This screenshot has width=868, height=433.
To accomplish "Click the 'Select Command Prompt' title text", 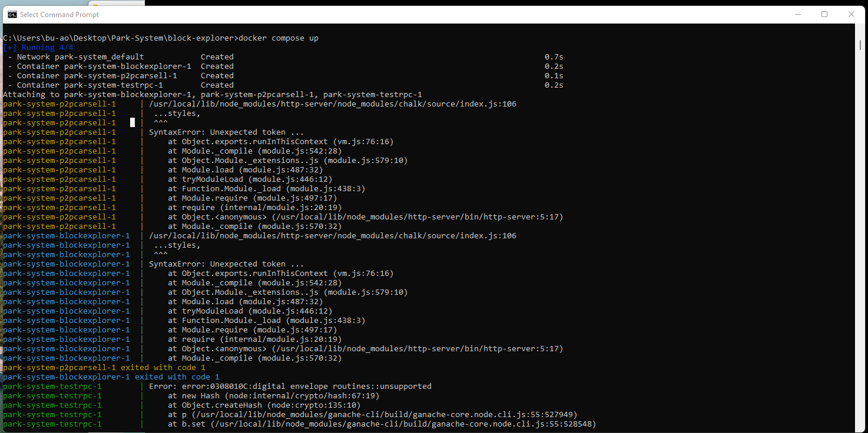I will click(x=59, y=14).
